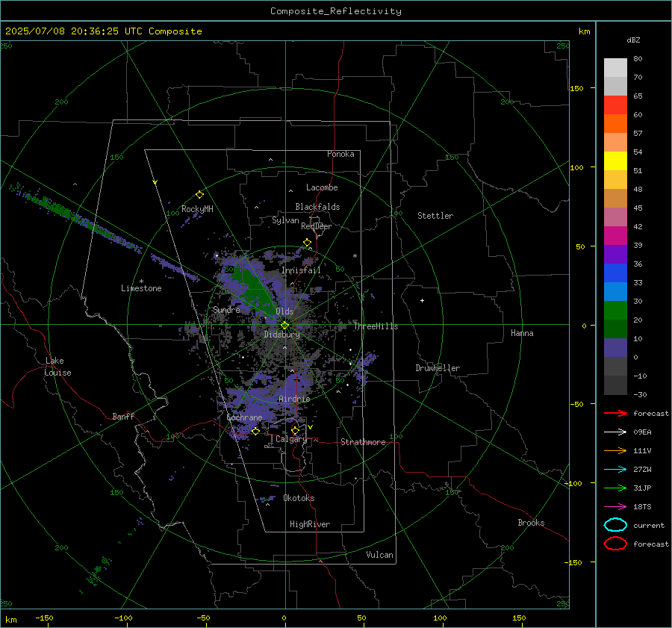
Task: Select the HighRiver label
Action: point(310,524)
